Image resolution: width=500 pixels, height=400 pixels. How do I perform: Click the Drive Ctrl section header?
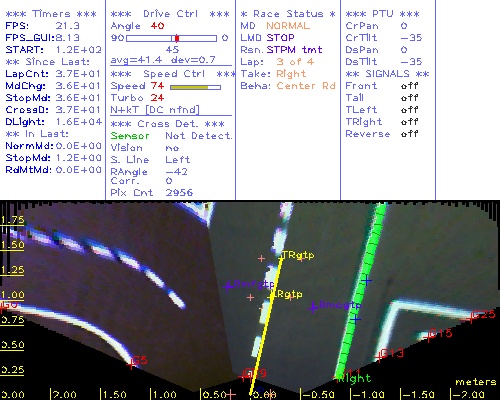pyautogui.click(x=170, y=14)
